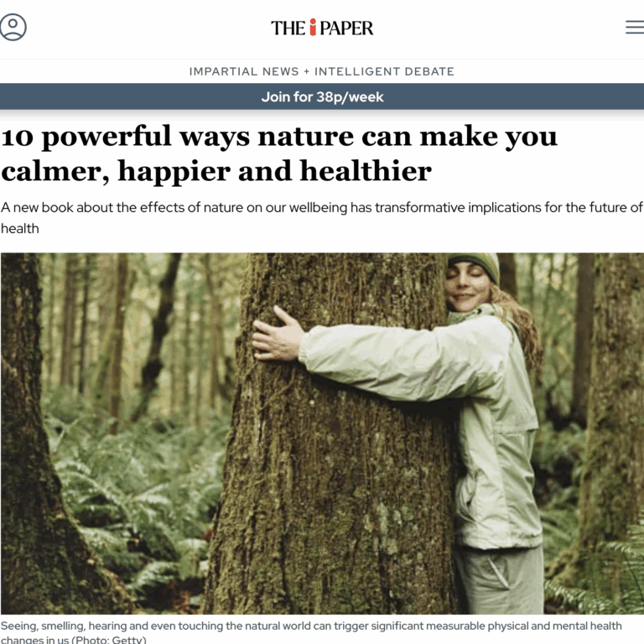Click the word THE in the masthead logo
Screen dimensions: 644x644
(x=288, y=28)
